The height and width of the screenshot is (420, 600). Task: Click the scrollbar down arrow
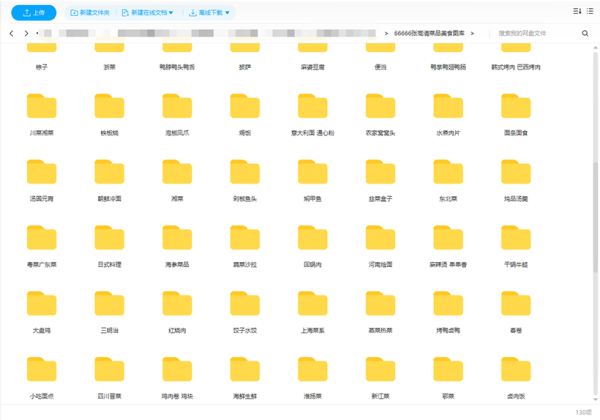595,399
